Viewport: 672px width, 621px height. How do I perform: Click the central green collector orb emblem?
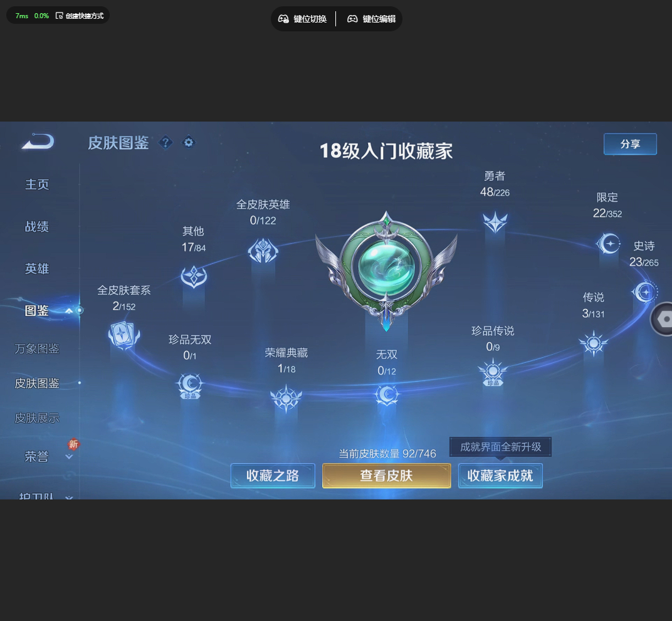tap(386, 270)
